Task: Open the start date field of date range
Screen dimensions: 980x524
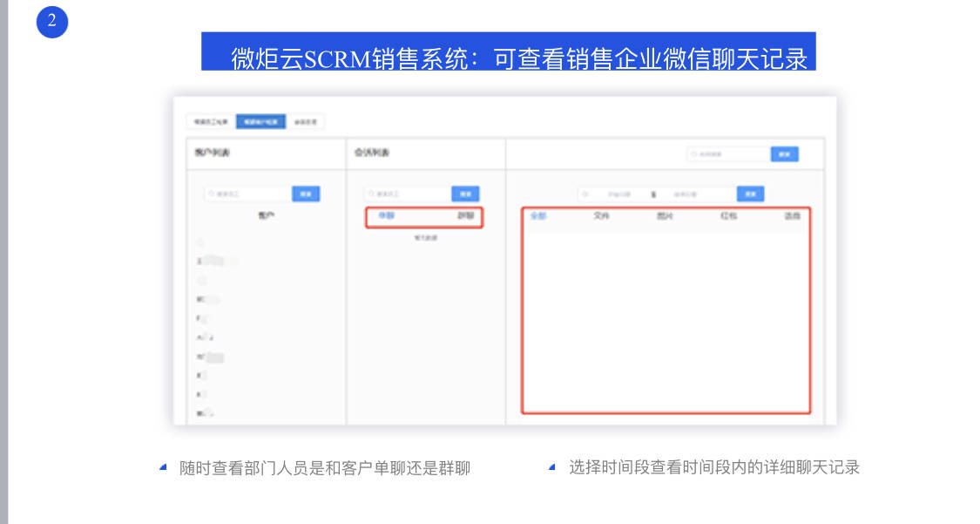Action: click(x=620, y=194)
